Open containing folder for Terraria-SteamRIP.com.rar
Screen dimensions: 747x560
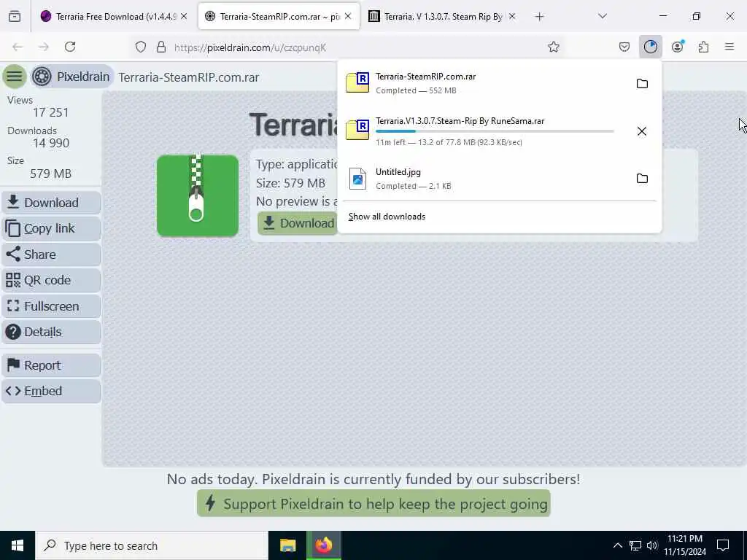(642, 84)
